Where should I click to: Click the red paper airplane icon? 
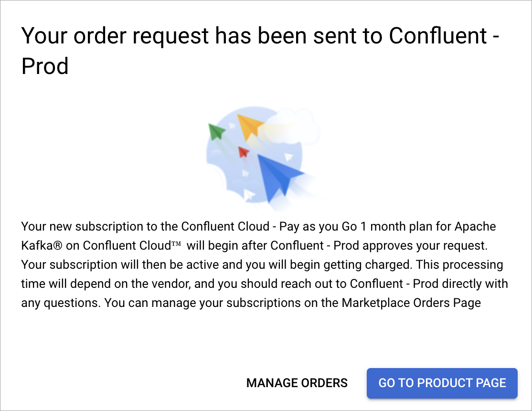(x=243, y=152)
